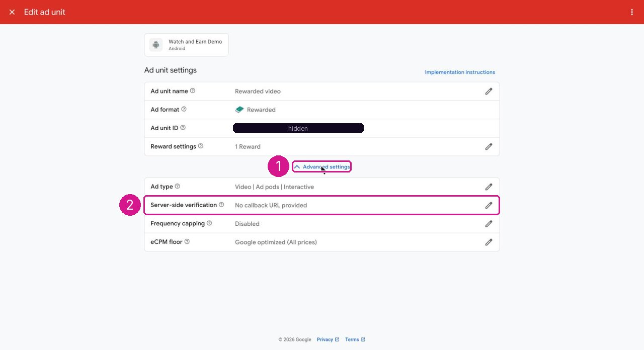
Task: Click the 'Server-side verification' row label
Action: (184, 205)
